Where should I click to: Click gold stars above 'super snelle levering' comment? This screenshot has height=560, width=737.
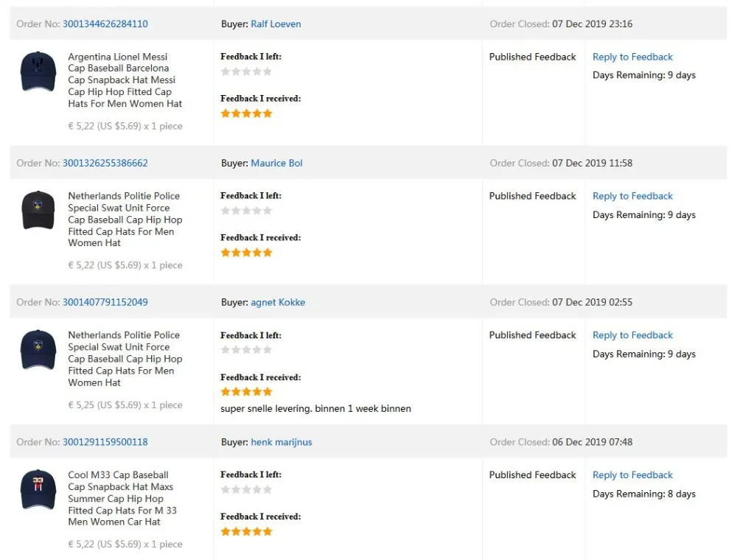pos(246,392)
